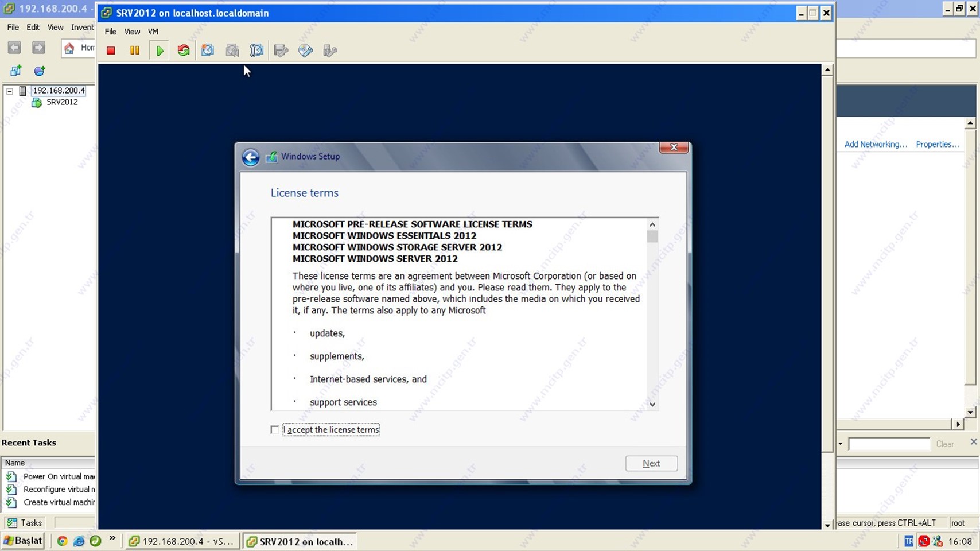Click console window scroll down arrow
Image resolution: width=980 pixels, height=551 pixels.
click(827, 525)
